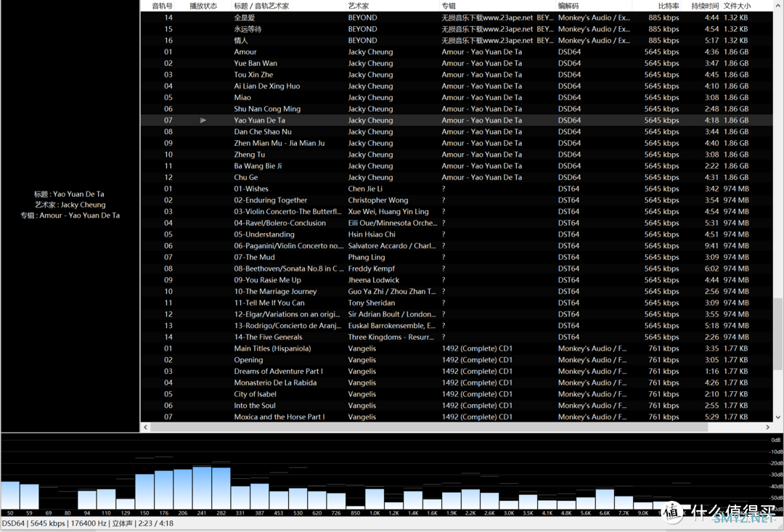Select the Vangelis track Opening
Screen dimensions: 784x532
(248, 360)
